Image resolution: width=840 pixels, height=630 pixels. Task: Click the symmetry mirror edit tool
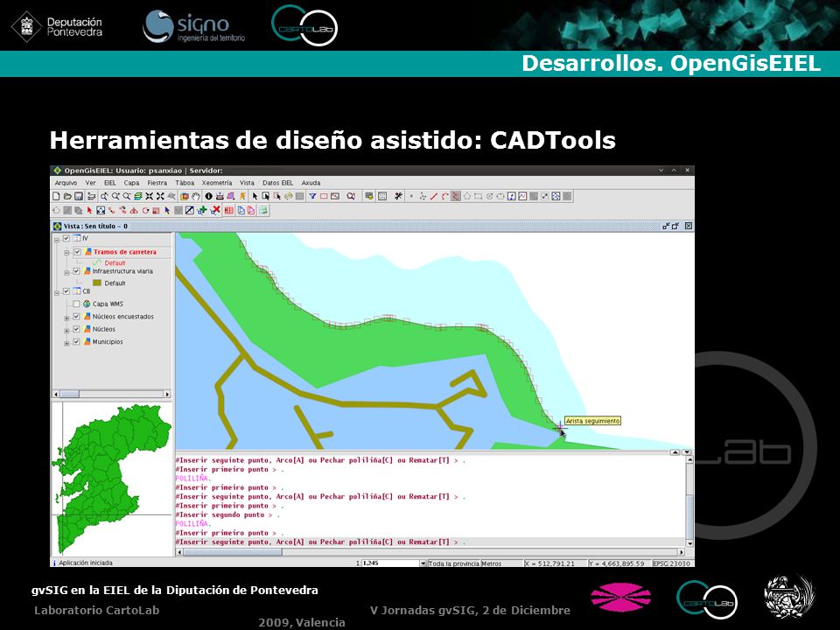coord(134,211)
